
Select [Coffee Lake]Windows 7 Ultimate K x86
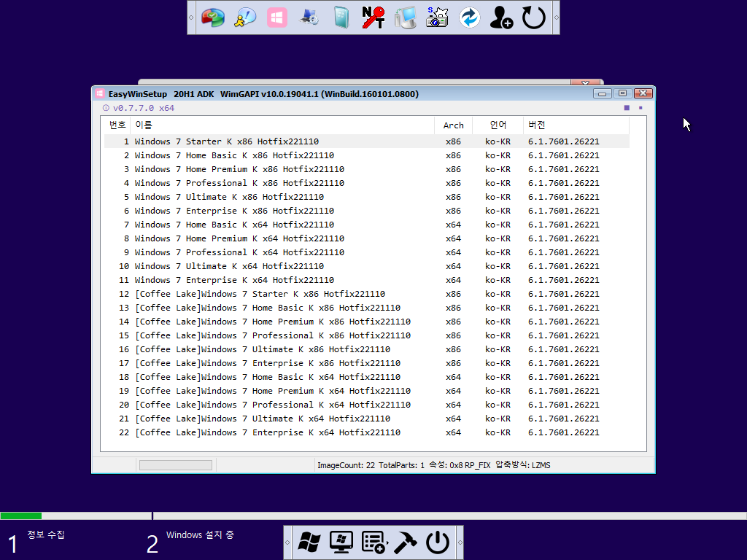pyautogui.click(x=367, y=349)
